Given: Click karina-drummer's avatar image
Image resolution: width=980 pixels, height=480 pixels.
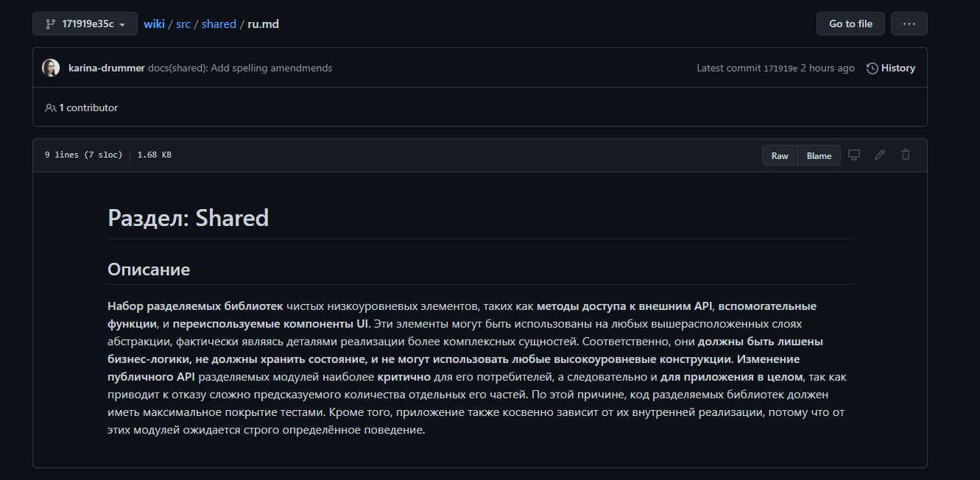Looking at the screenshot, I should 51,68.
